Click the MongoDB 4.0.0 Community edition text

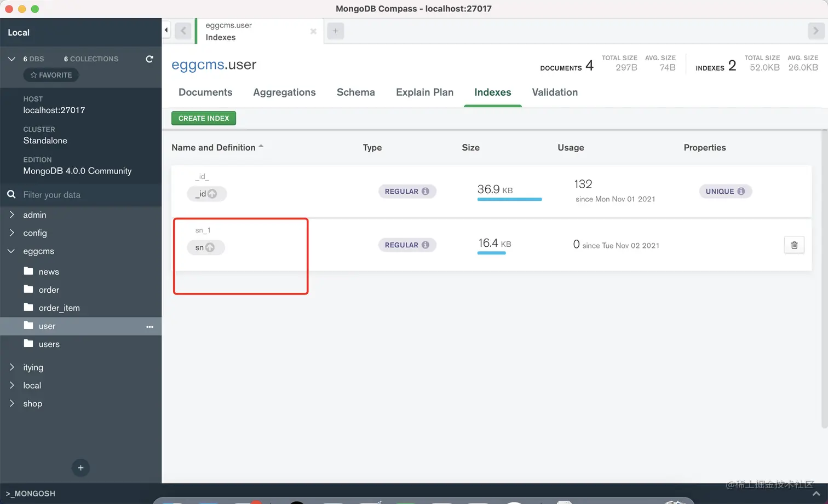click(77, 171)
